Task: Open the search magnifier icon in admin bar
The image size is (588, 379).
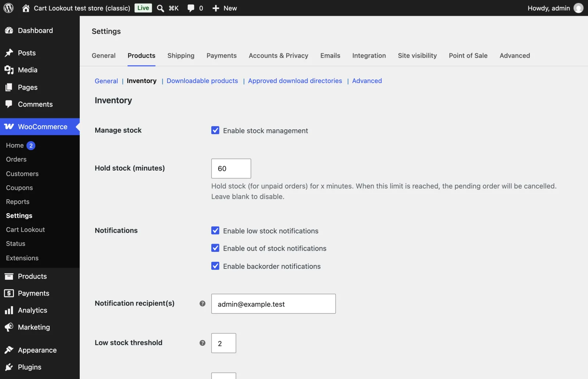Action: point(161,8)
